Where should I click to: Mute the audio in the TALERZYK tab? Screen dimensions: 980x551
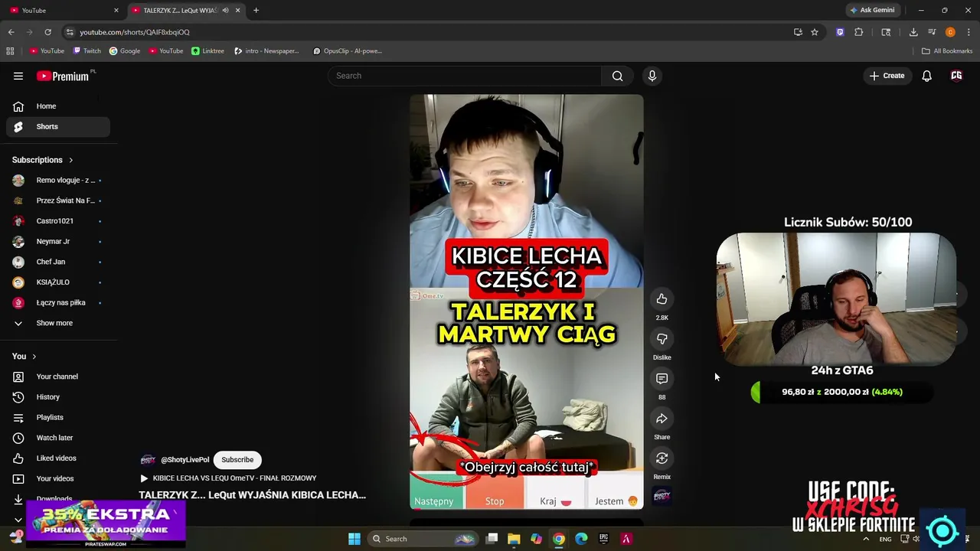225,11
